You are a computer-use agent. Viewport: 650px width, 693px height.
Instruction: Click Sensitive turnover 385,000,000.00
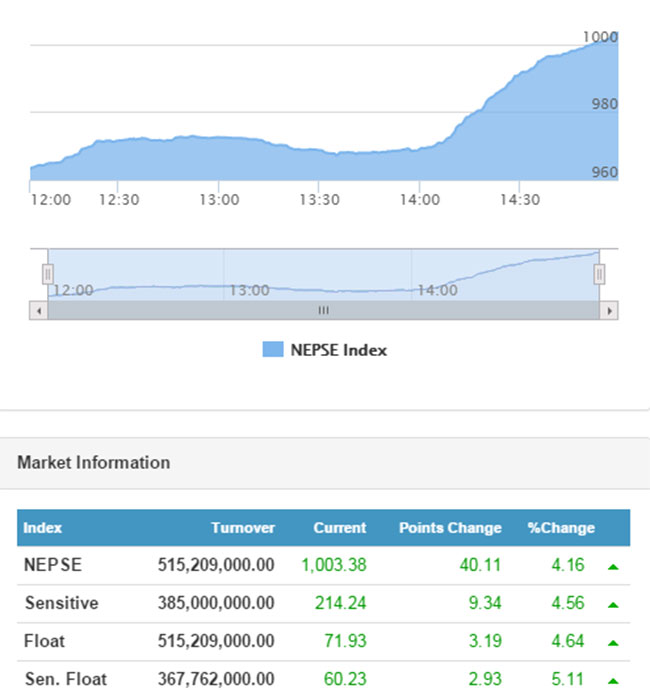click(216, 603)
